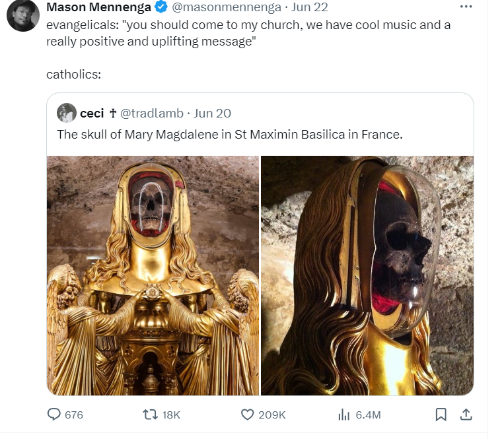This screenshot has height=439, width=504.
Task: Bookmark this tweet
Action: coord(441,415)
